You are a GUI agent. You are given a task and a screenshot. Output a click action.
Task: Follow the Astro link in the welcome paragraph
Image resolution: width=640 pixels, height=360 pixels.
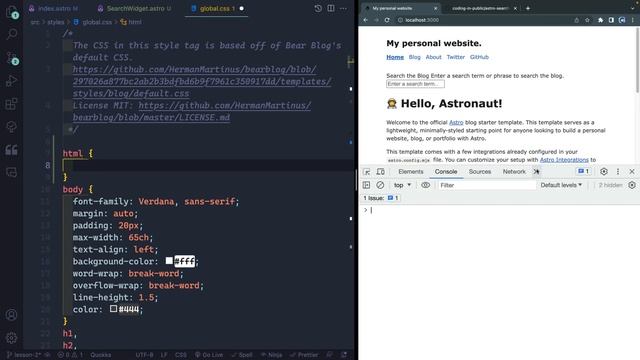[x=456, y=122]
